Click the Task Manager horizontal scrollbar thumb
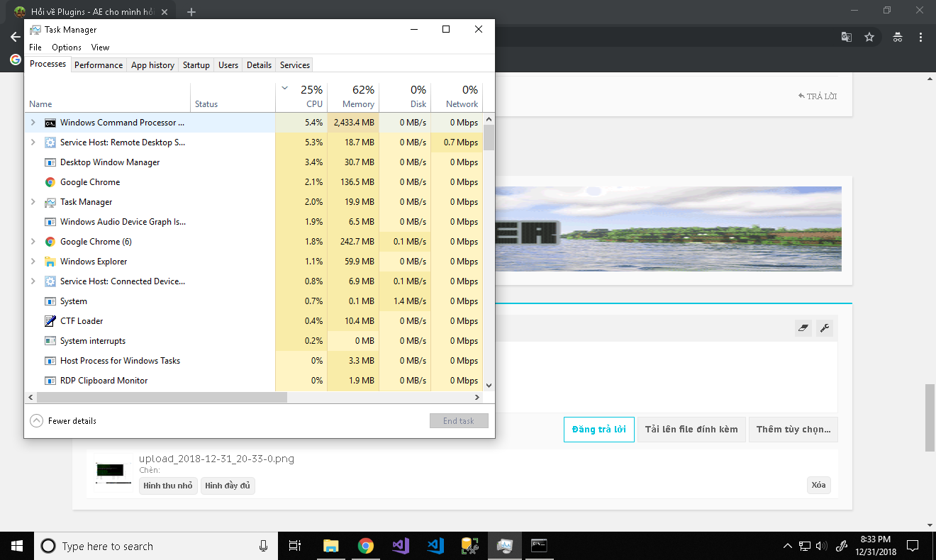Image resolution: width=936 pixels, height=560 pixels. (x=160, y=398)
